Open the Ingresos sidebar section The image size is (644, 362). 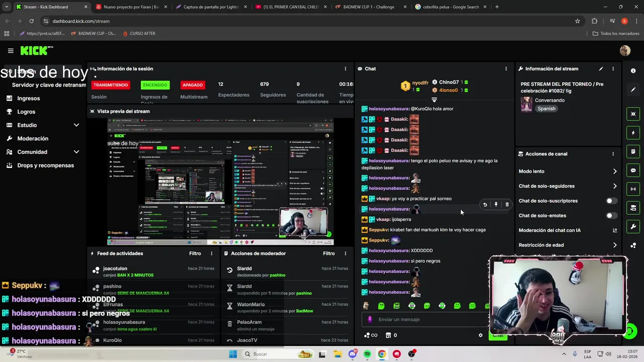(28, 99)
